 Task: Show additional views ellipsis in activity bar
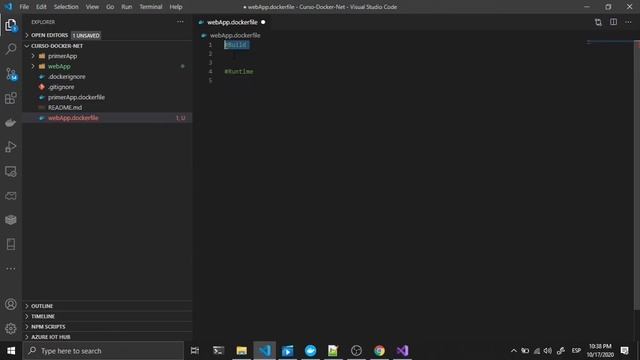point(11,269)
